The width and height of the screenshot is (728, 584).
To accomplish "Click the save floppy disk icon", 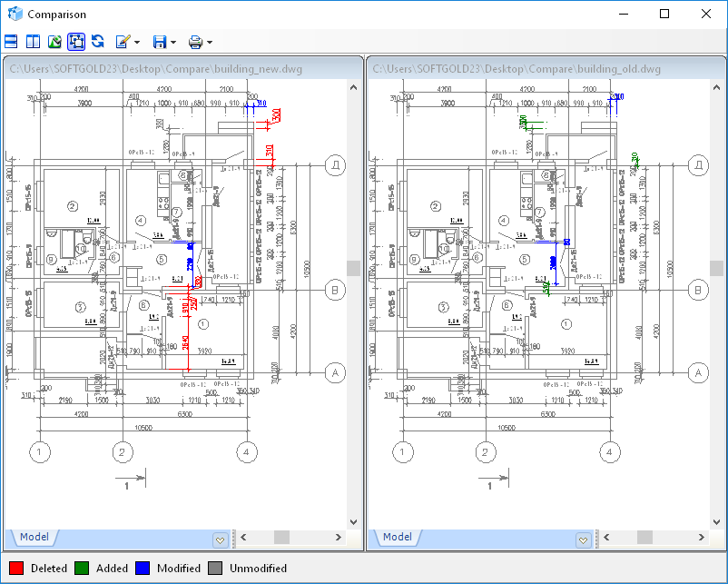I will point(160,42).
